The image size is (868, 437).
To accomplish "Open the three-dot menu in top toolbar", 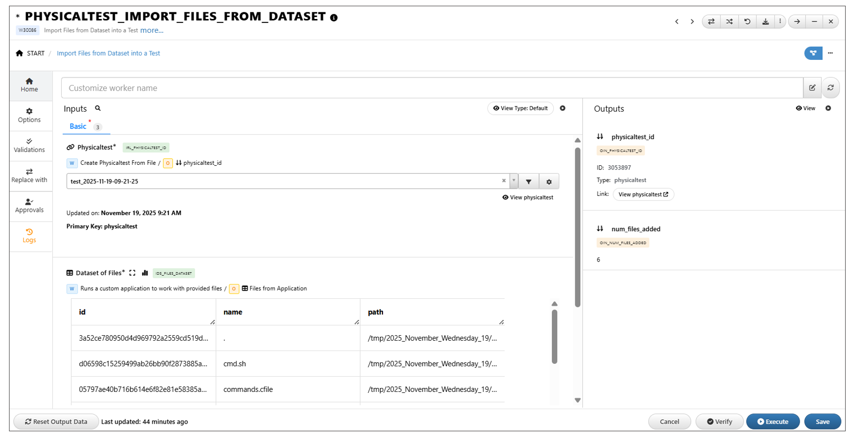I will [780, 21].
